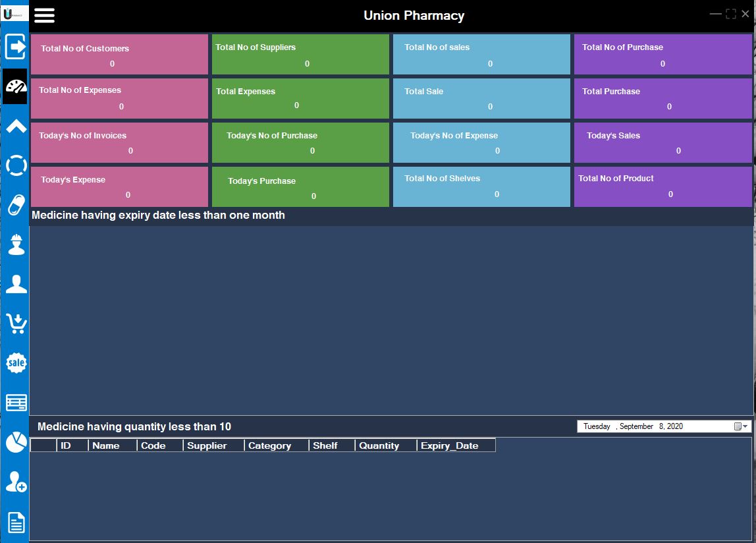
Task: Open the Total No of Shelves tile
Action: pyautogui.click(x=481, y=186)
